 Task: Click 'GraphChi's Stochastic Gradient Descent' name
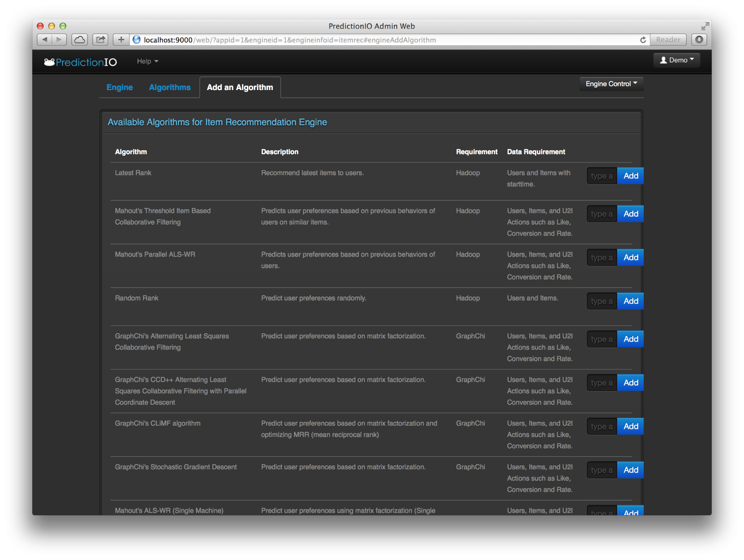coord(176,467)
